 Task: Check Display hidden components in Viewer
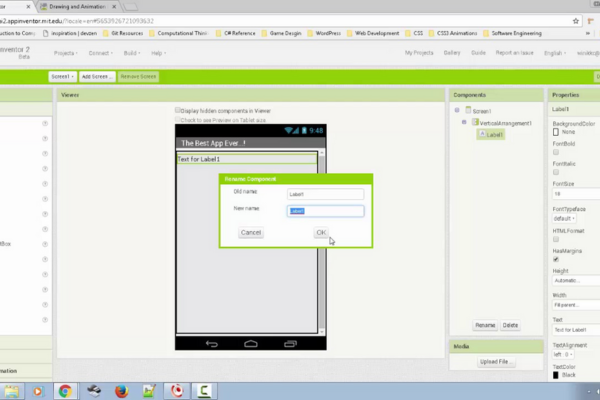click(178, 110)
